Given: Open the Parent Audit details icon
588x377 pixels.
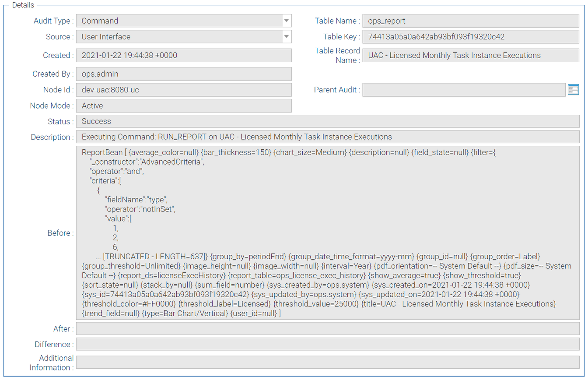Looking at the screenshot, I should [573, 90].
